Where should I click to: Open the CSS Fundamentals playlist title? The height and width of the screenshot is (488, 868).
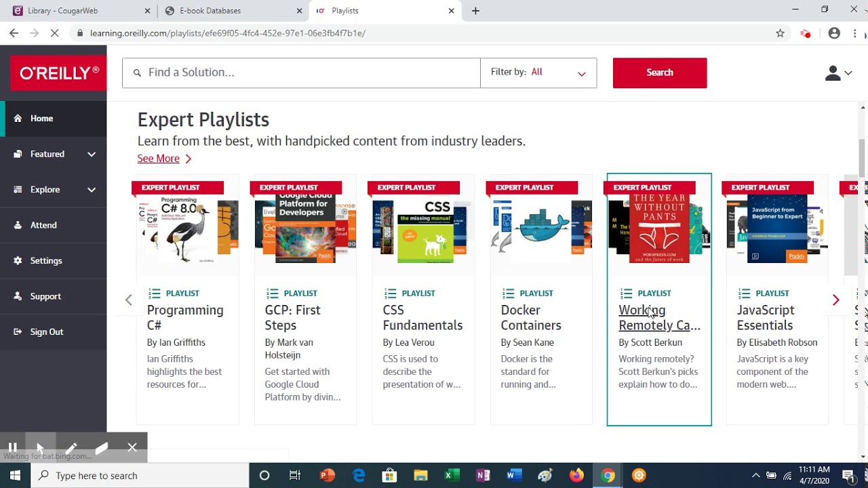click(422, 317)
